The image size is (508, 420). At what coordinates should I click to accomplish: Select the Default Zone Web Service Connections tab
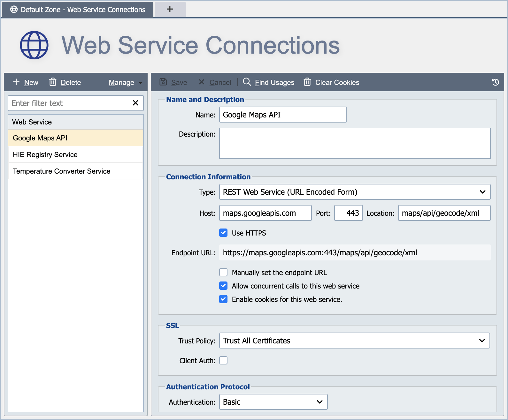click(78, 10)
